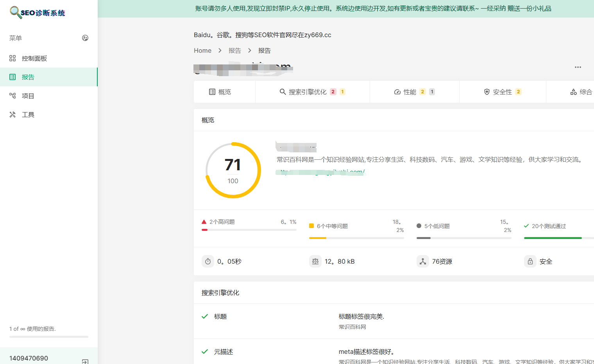Toggle the theme palette icon beside 菜单
The height and width of the screenshot is (364, 594).
tap(85, 38)
